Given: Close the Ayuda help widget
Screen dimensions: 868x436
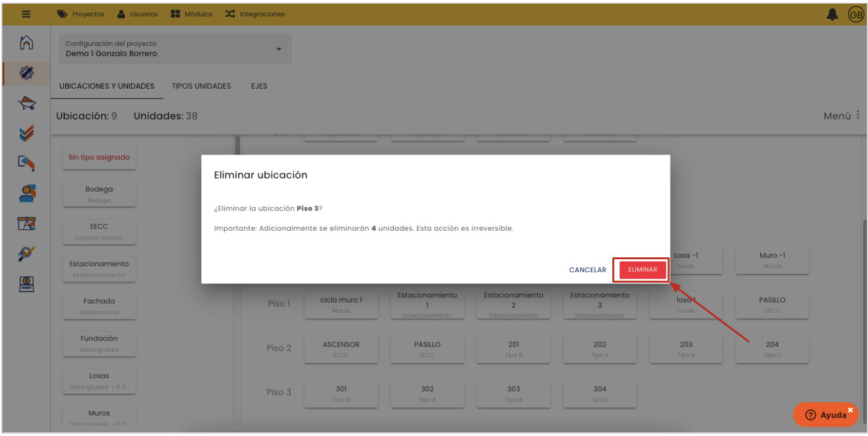Looking at the screenshot, I should 851,410.
